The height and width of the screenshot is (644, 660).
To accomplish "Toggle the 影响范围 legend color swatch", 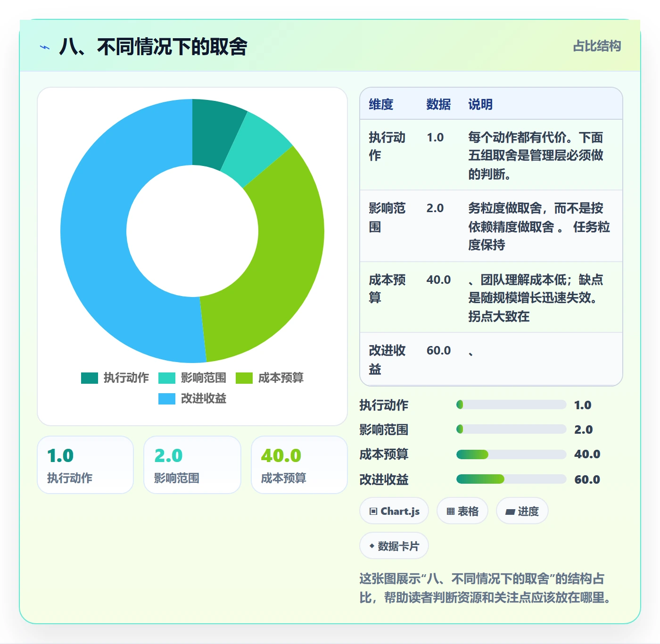I will point(167,378).
